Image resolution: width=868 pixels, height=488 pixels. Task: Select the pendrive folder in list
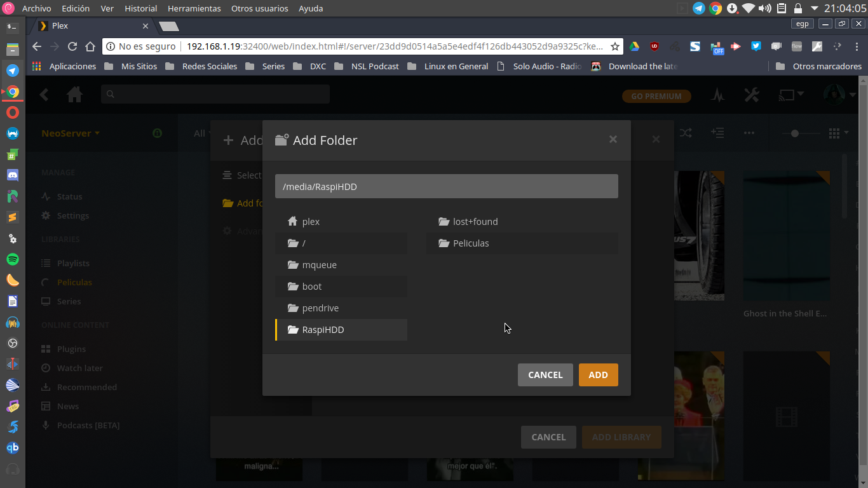pyautogui.click(x=320, y=308)
